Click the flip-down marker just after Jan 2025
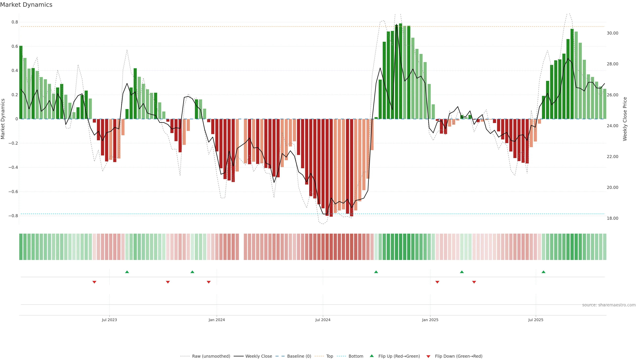 coord(437,282)
